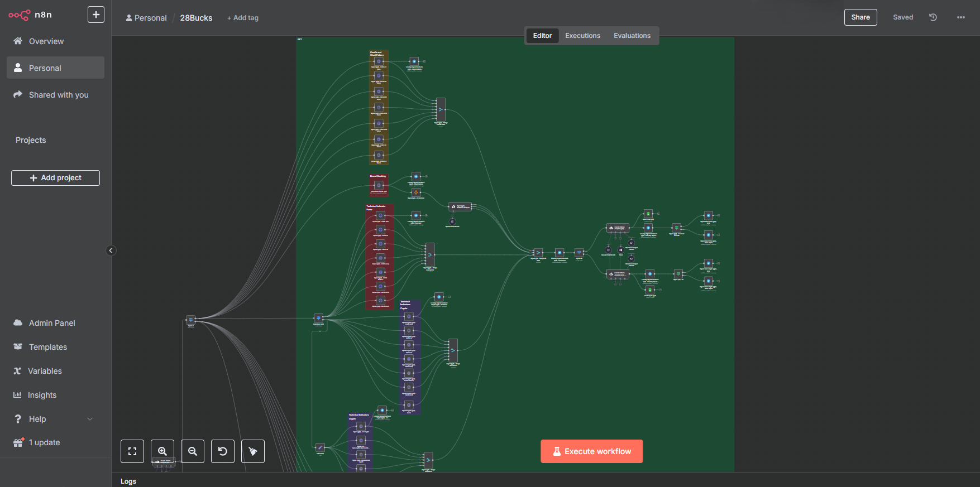Open Templates from the sidebar
This screenshot has height=487, width=980.
tap(48, 347)
